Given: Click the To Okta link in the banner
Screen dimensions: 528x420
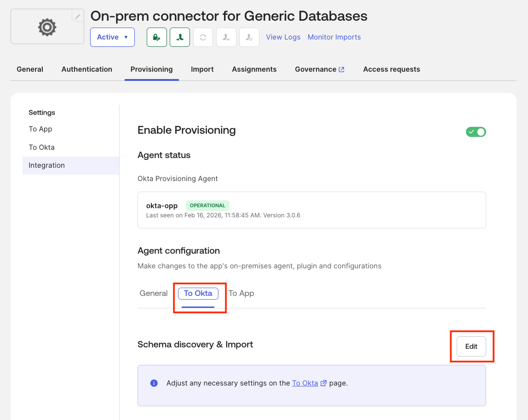Looking at the screenshot, I should (305, 383).
